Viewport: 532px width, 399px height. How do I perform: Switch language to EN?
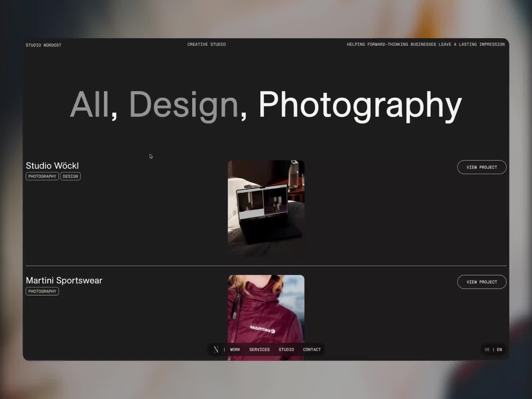pyautogui.click(x=499, y=349)
